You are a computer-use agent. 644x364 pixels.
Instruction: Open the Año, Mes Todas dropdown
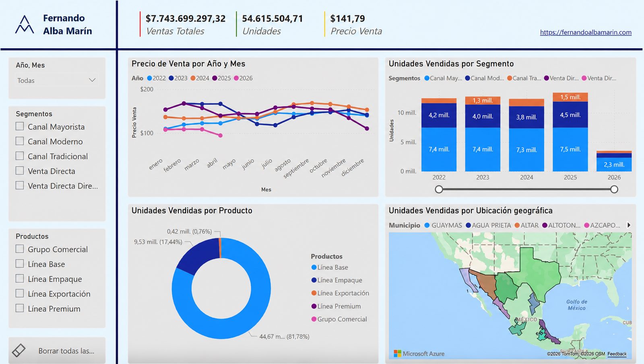pos(57,80)
